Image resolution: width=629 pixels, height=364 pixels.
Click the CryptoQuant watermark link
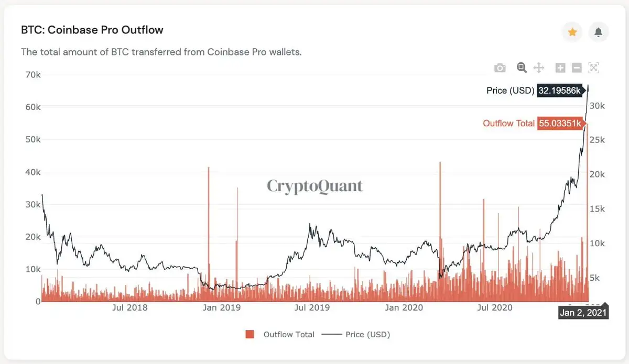314,186
